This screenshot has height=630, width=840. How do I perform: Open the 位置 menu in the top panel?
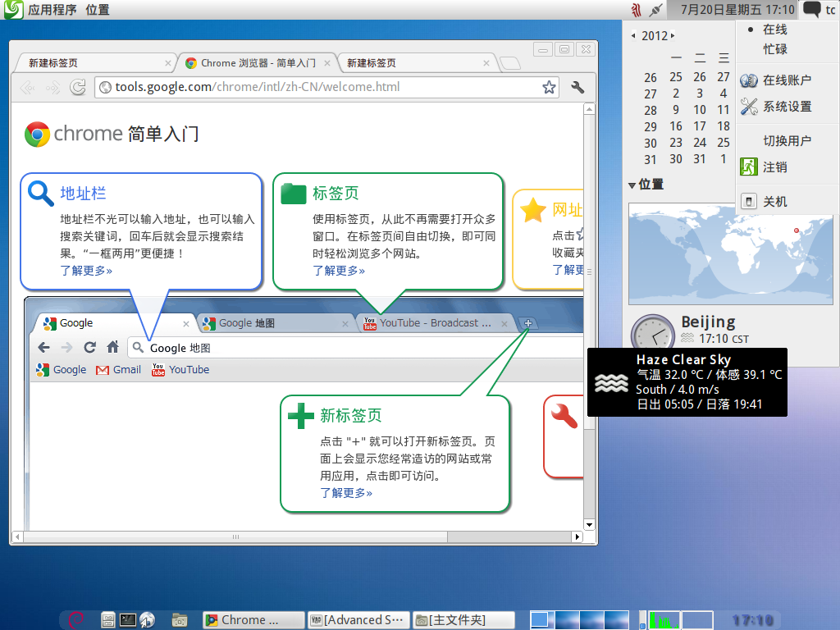pos(98,10)
